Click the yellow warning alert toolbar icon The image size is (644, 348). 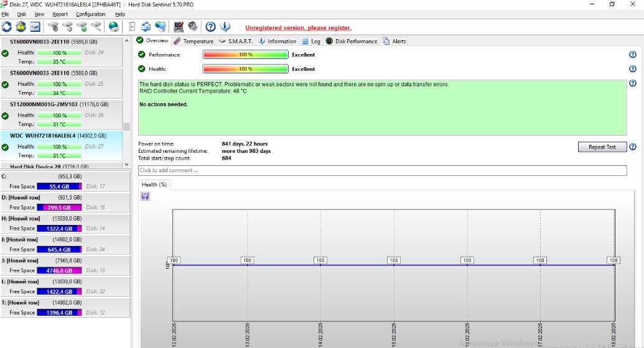(21, 27)
